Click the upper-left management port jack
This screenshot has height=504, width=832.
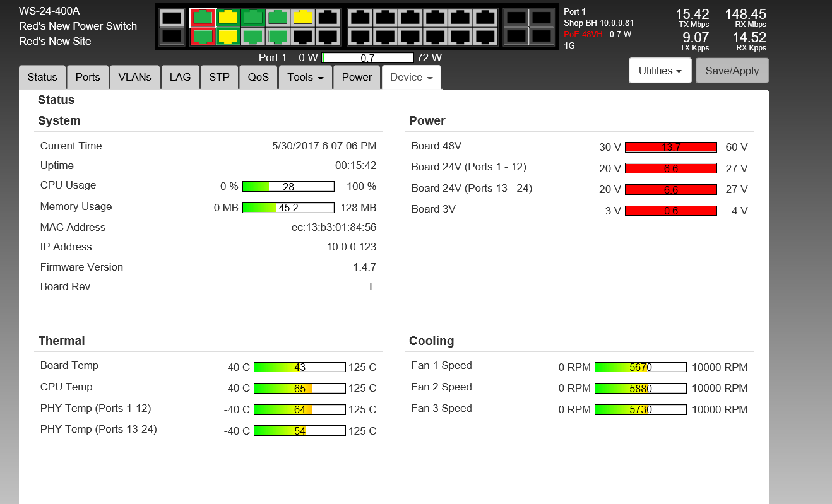172,18
